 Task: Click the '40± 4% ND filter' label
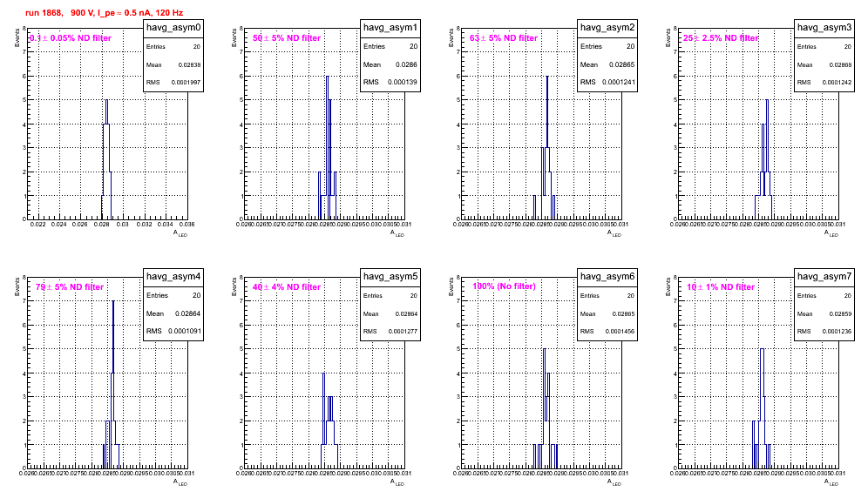287,287
